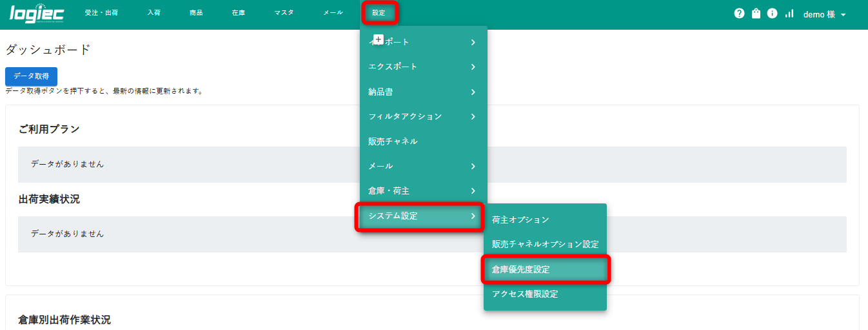Expand the エクスポート submenu
This screenshot has width=868, height=330.
(423, 67)
